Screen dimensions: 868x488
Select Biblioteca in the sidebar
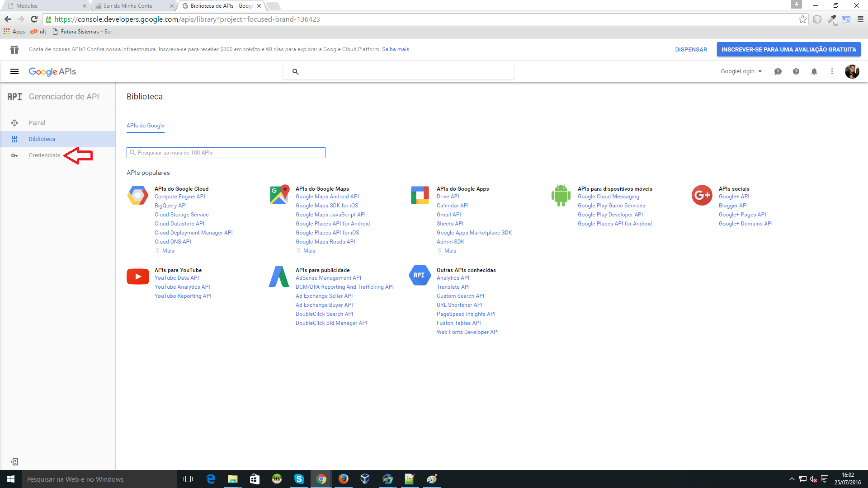pyautogui.click(x=42, y=139)
